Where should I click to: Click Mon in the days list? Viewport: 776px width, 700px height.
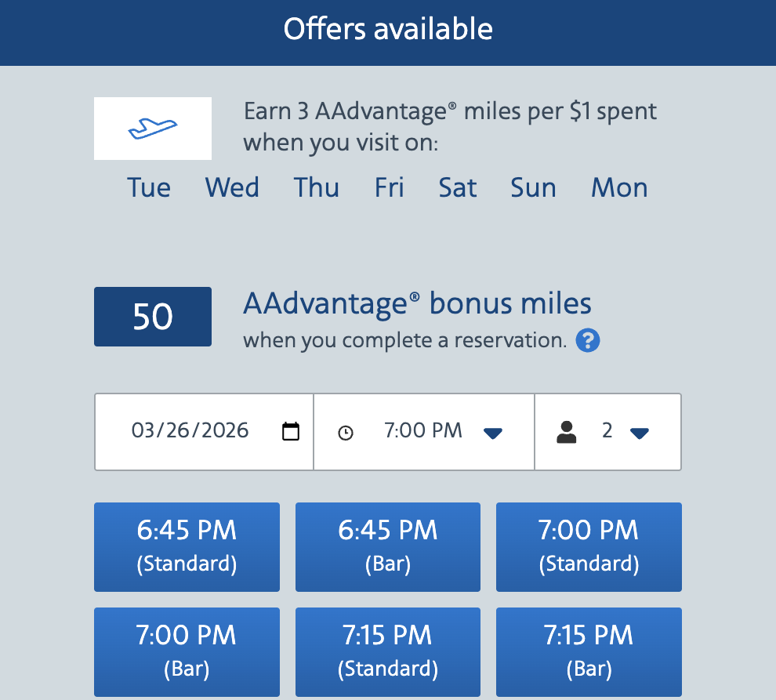pos(619,187)
